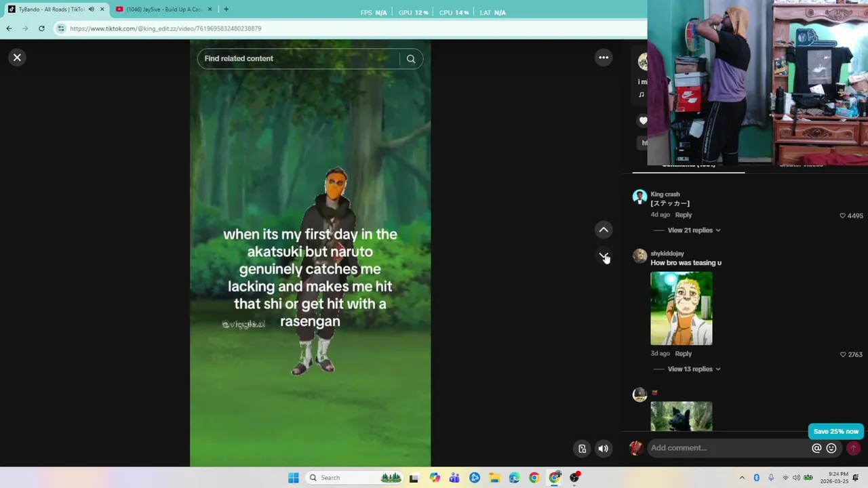Open File Explorer from taskbar
Viewport: 868px width, 488px height.
click(494, 478)
